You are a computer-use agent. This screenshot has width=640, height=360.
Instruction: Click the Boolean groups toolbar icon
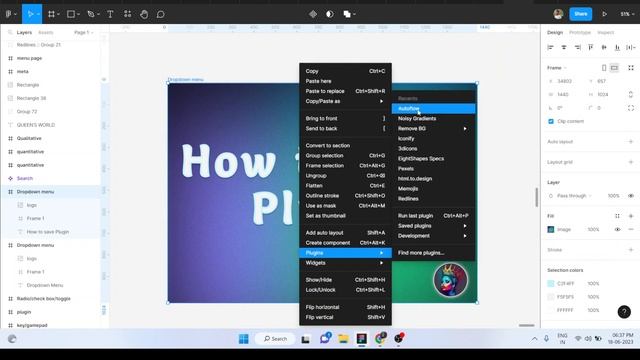(x=347, y=14)
